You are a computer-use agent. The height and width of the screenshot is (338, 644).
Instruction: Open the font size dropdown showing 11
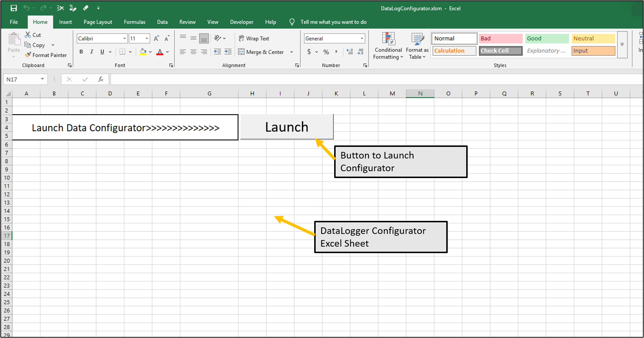[147, 38]
